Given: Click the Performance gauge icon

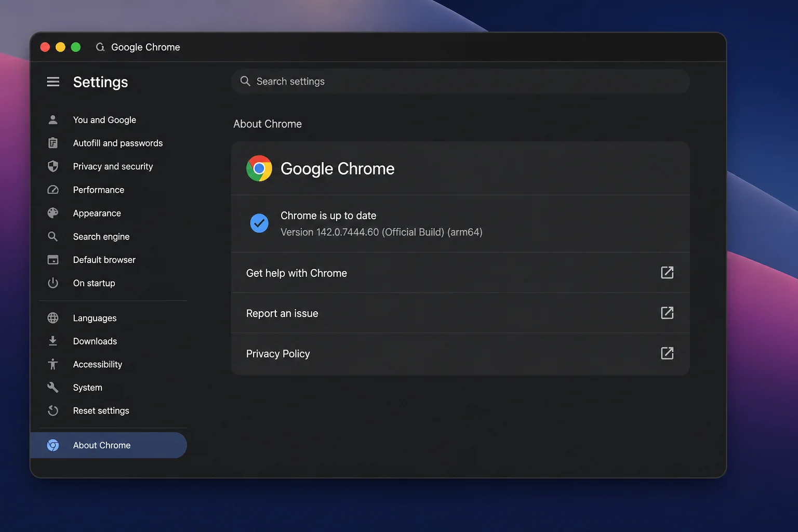Looking at the screenshot, I should point(53,190).
